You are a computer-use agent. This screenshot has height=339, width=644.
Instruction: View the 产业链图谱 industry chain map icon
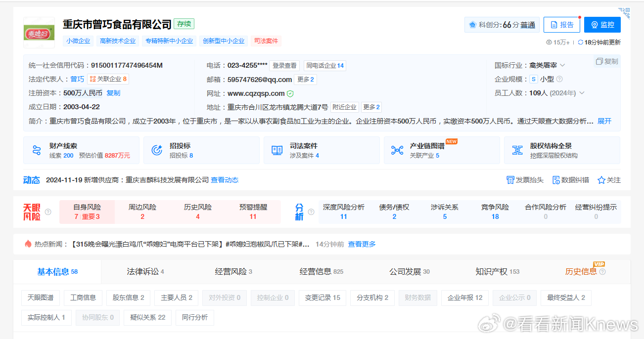coord(397,149)
